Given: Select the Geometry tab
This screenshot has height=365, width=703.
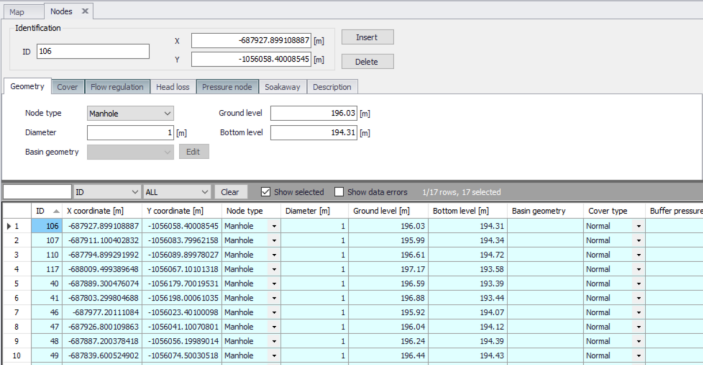Looking at the screenshot, I should pos(27,86).
